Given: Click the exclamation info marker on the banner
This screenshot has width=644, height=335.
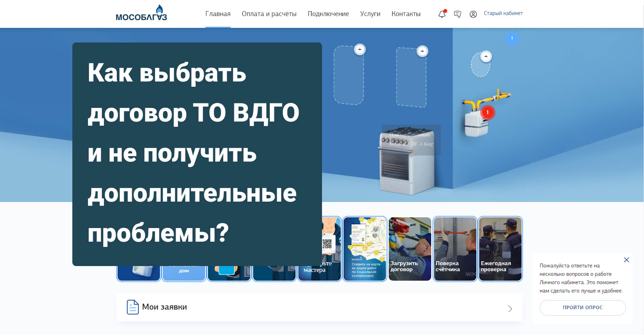Looking at the screenshot, I should coord(512,38).
